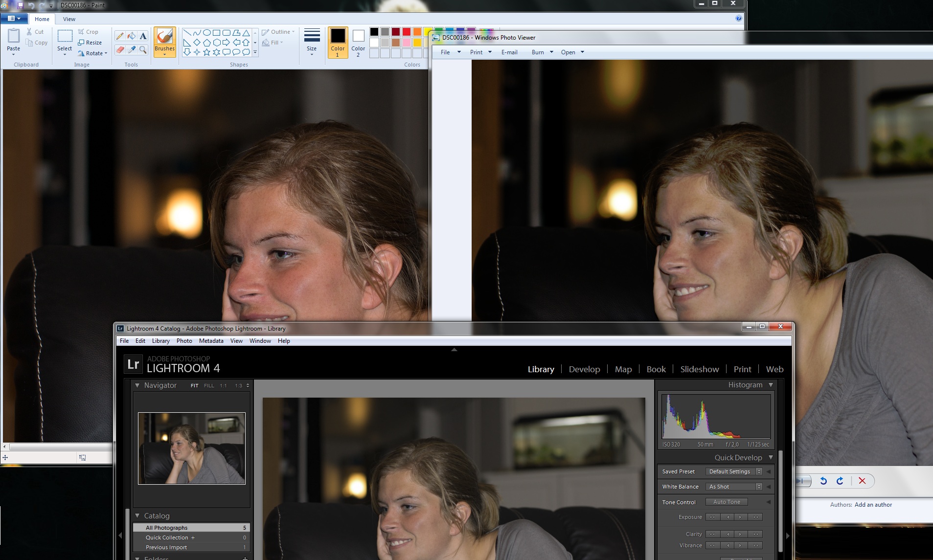This screenshot has width=933, height=560.
Task: Select the Magnifier tool in Paint
Action: [143, 49]
